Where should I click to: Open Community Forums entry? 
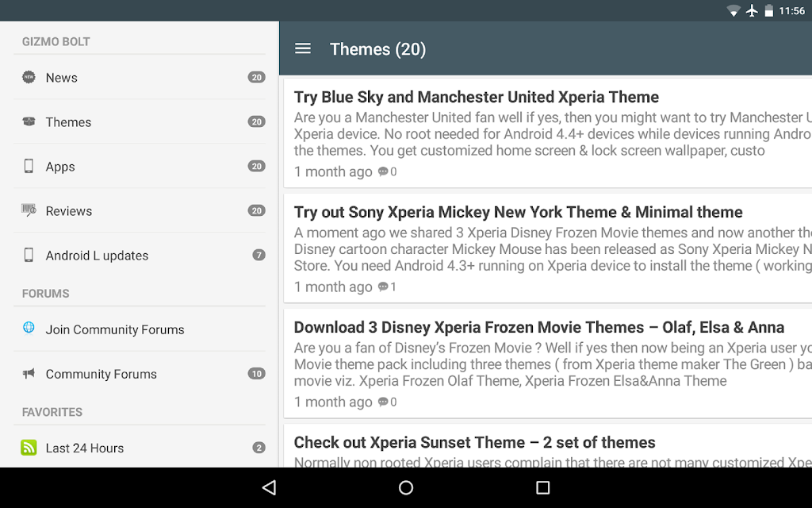pyautogui.click(x=140, y=375)
